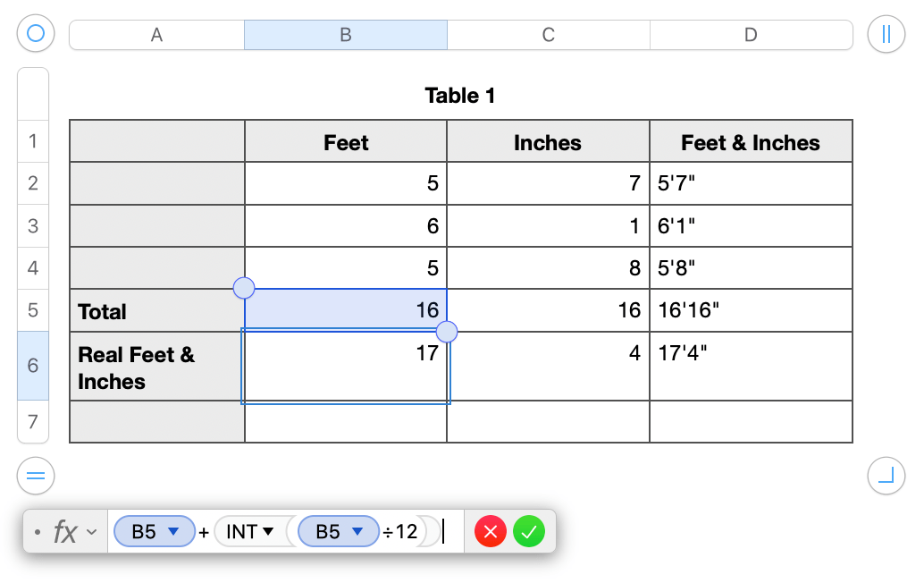Select row 6 header
The width and height of the screenshot is (924, 583).
coord(32,367)
